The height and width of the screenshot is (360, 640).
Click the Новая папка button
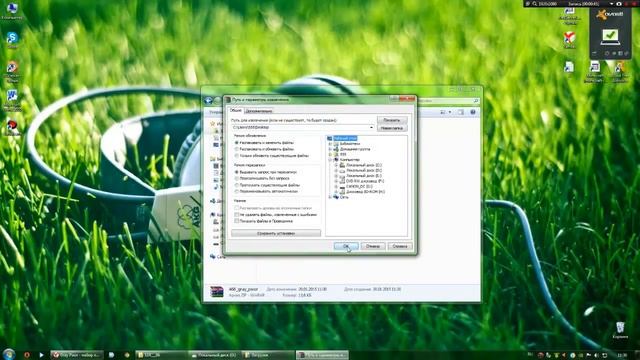coord(392,128)
